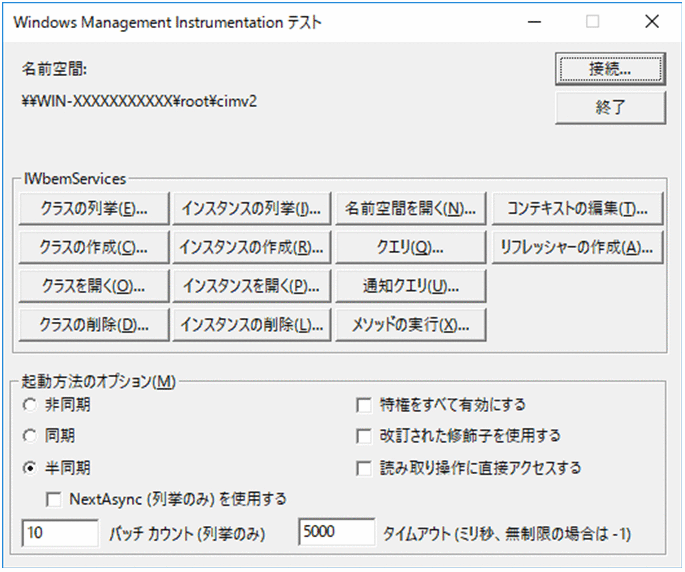
Task: Click the 起動方法のオプション(M) group label
Action: (x=98, y=381)
